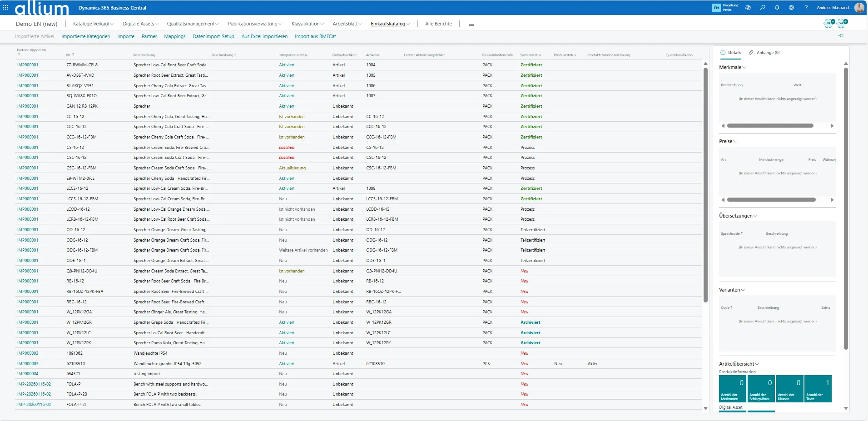Open the Andreas Mastrand profile avatar
Image resolution: width=868 pixels, height=421 pixels.
click(x=859, y=8)
